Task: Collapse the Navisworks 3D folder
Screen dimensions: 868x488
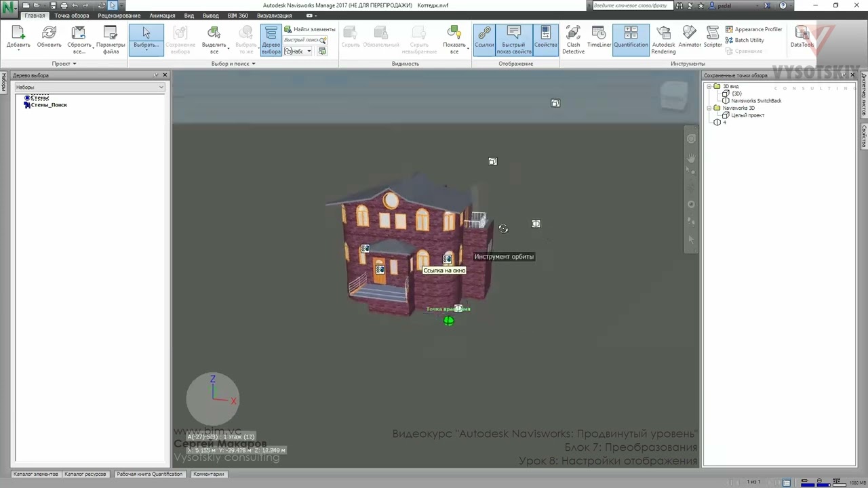Action: (709, 108)
